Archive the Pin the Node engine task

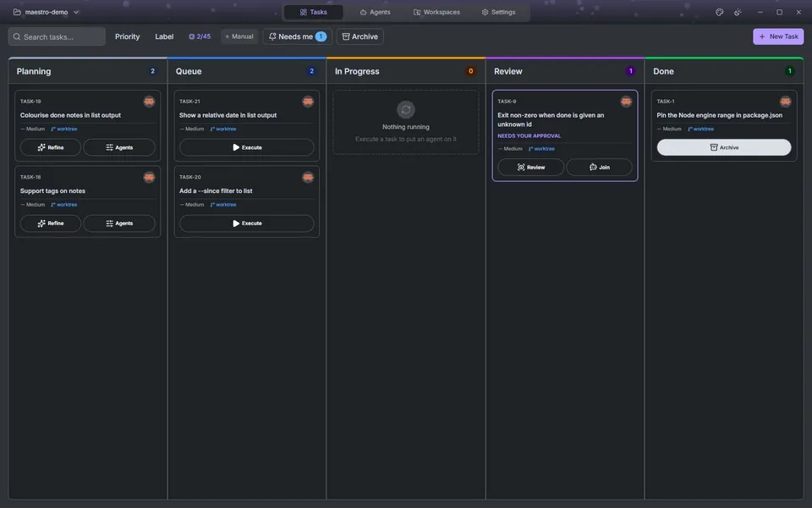[724, 147]
